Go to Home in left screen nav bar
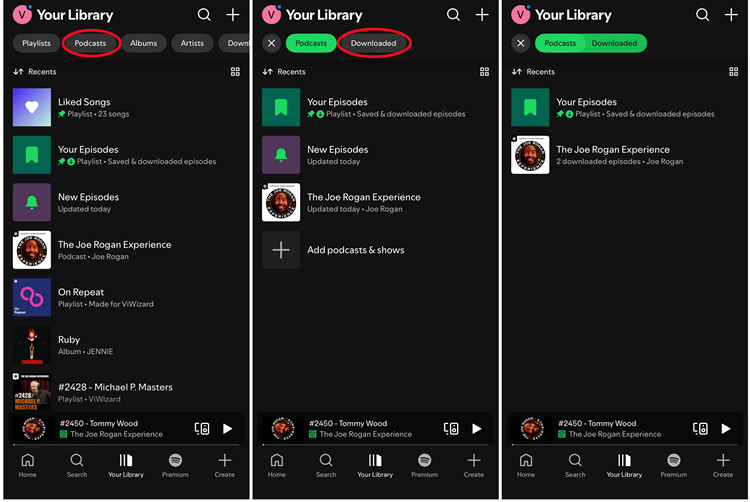The width and height of the screenshot is (750, 502). [28, 465]
